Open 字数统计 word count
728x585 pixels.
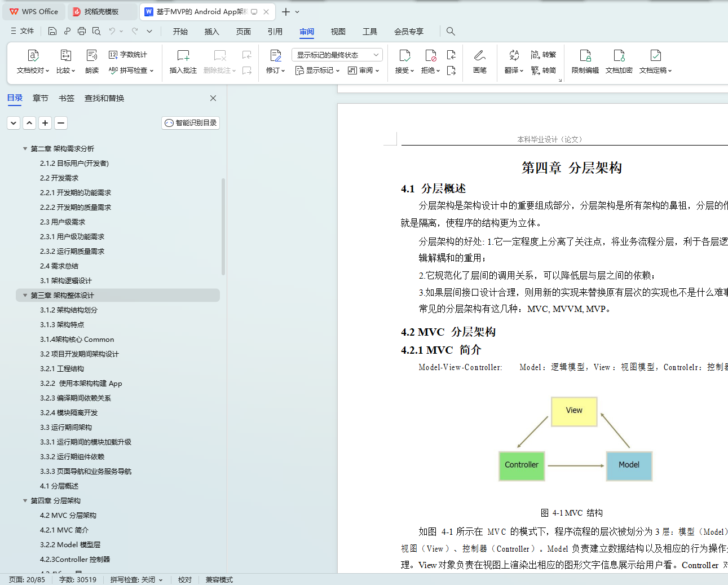(128, 55)
